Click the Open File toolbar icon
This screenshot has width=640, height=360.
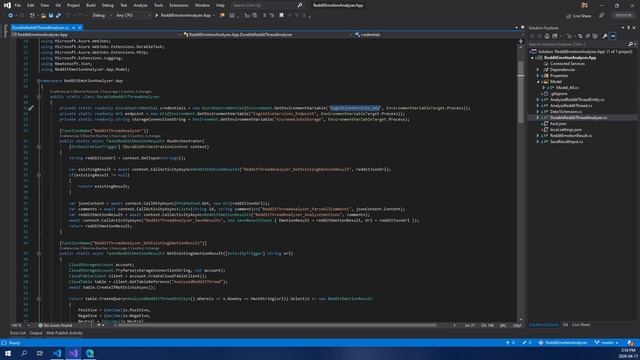coord(43,16)
